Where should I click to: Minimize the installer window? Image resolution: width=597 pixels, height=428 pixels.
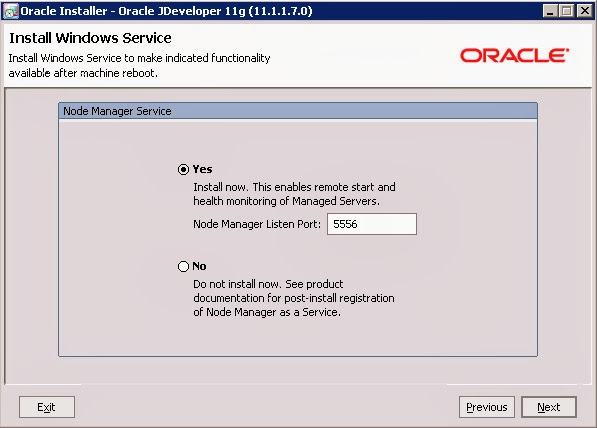point(550,11)
